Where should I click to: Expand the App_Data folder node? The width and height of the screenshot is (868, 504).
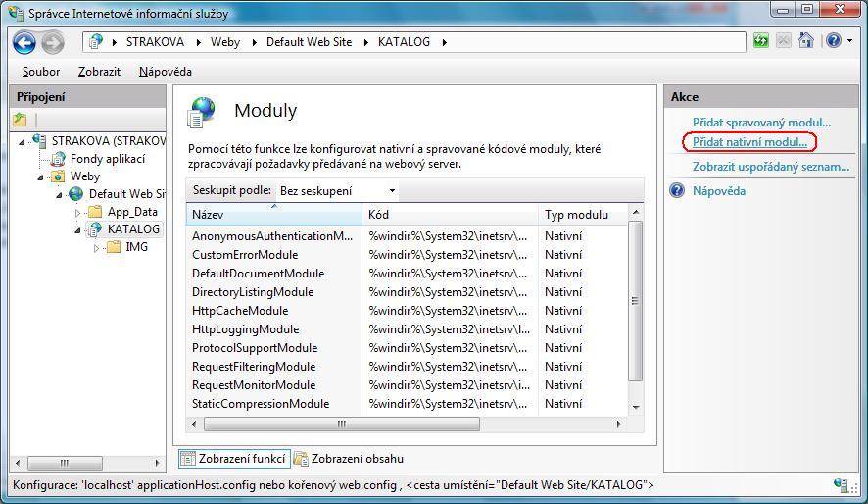[x=78, y=212]
